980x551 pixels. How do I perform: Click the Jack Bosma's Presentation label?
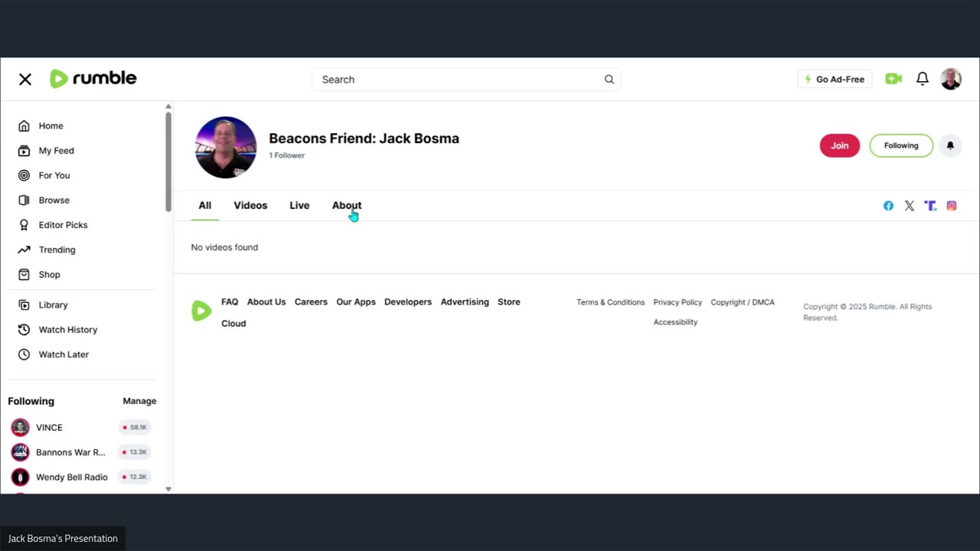coord(63,539)
